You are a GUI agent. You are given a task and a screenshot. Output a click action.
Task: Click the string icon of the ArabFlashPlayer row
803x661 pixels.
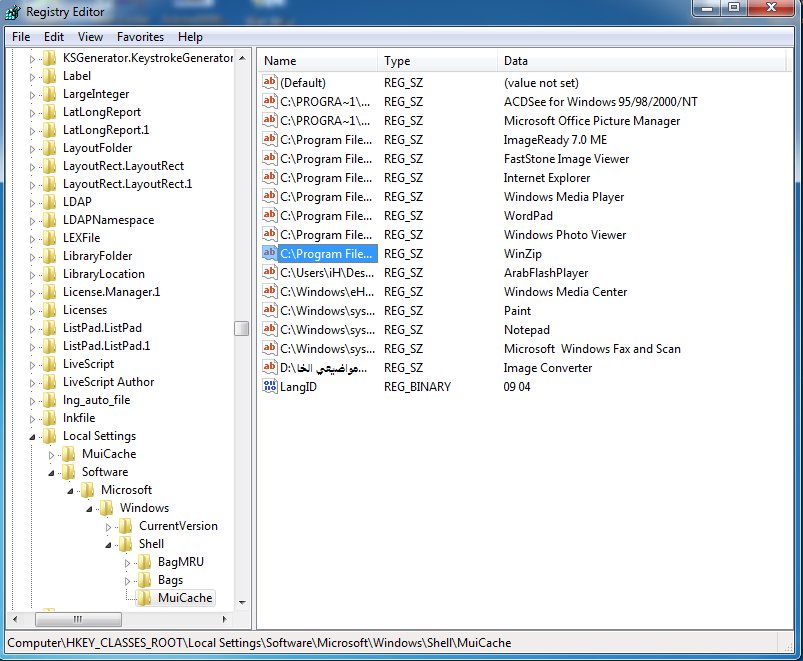point(270,272)
